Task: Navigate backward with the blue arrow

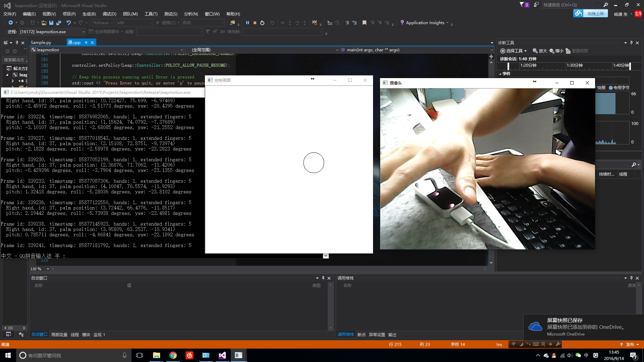Action: (11, 23)
